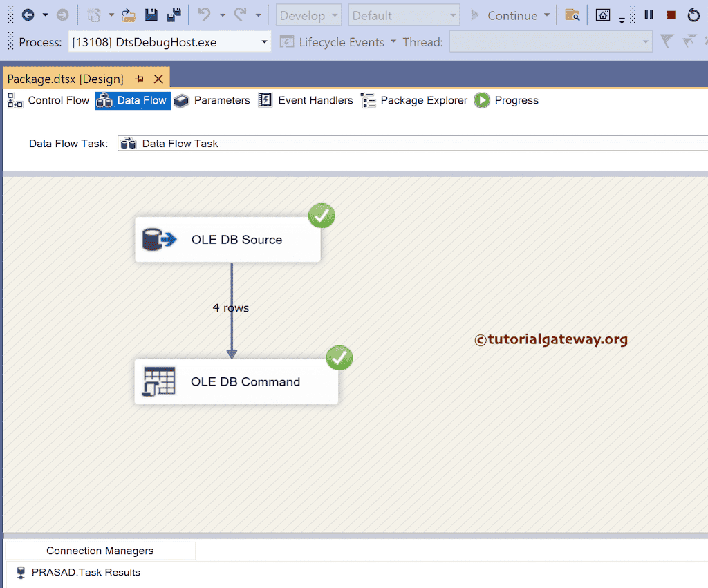Image resolution: width=708 pixels, height=588 pixels.
Task: Click the green success checkmark on OLE DB Source
Action: [321, 215]
